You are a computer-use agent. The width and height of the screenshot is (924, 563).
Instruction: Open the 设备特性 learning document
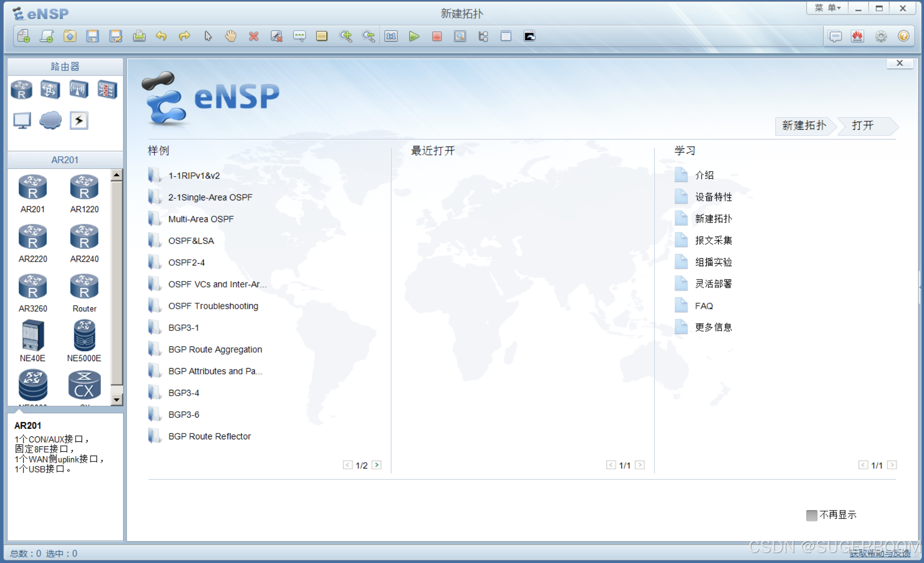click(713, 197)
